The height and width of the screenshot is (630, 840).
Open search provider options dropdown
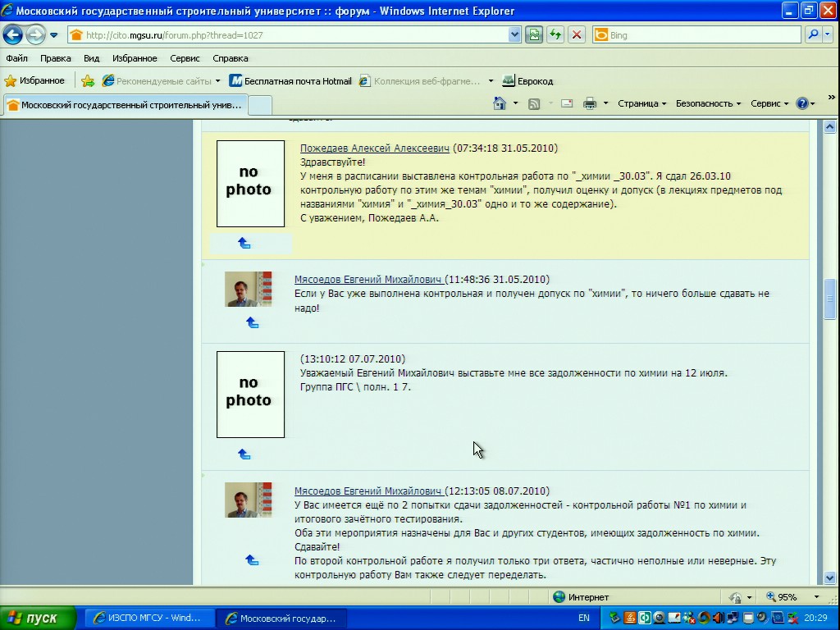[828, 34]
